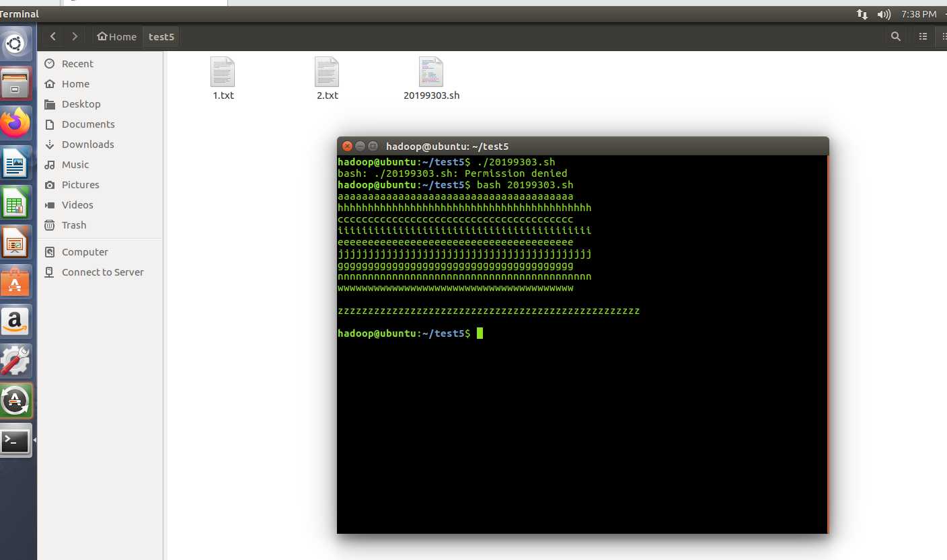Search files using the magnifier icon
The width and height of the screenshot is (947, 560).
(x=895, y=36)
